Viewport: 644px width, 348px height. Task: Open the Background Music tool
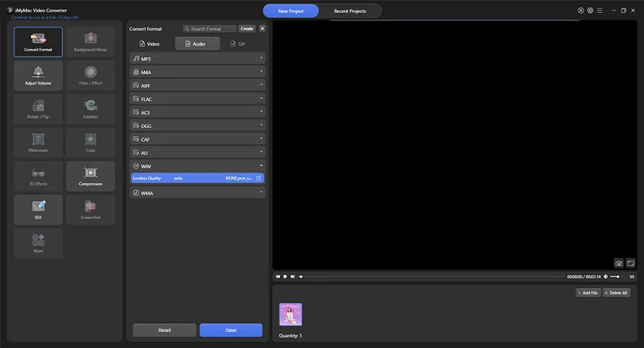90,42
